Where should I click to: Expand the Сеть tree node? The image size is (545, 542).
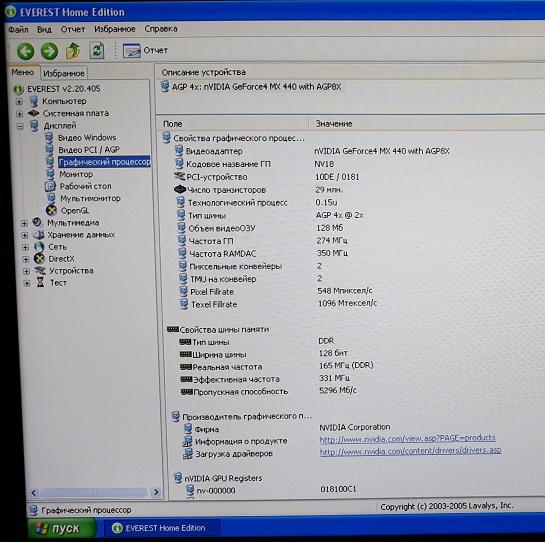[x=25, y=247]
